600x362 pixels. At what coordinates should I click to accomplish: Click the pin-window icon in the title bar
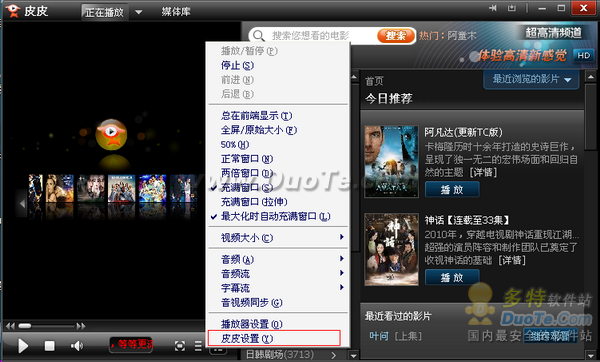click(493, 8)
